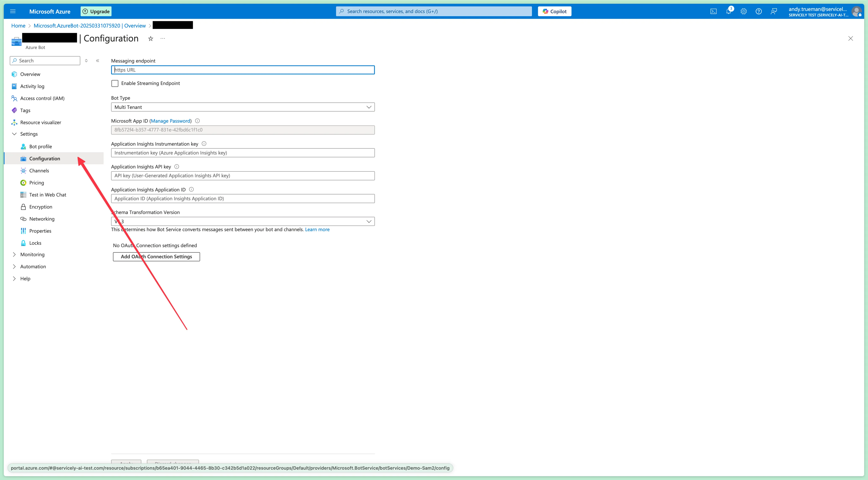
Task: Click the user account avatar
Action: pyautogui.click(x=856, y=11)
